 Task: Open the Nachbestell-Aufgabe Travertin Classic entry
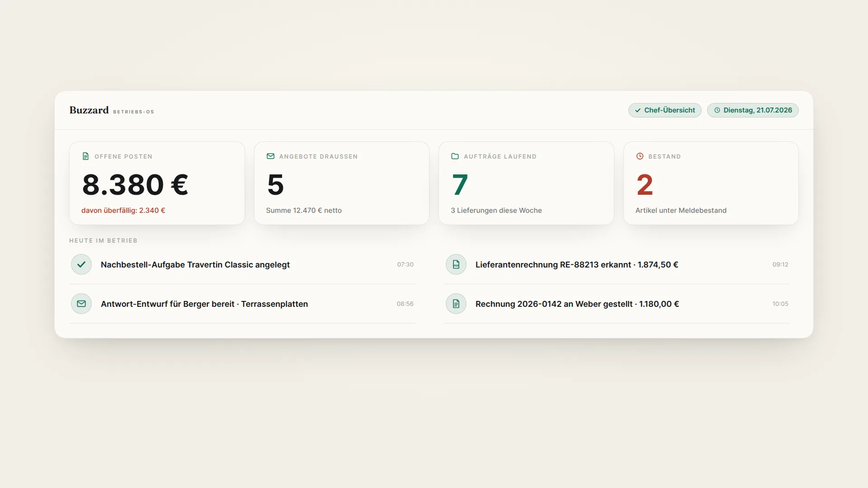(242, 264)
